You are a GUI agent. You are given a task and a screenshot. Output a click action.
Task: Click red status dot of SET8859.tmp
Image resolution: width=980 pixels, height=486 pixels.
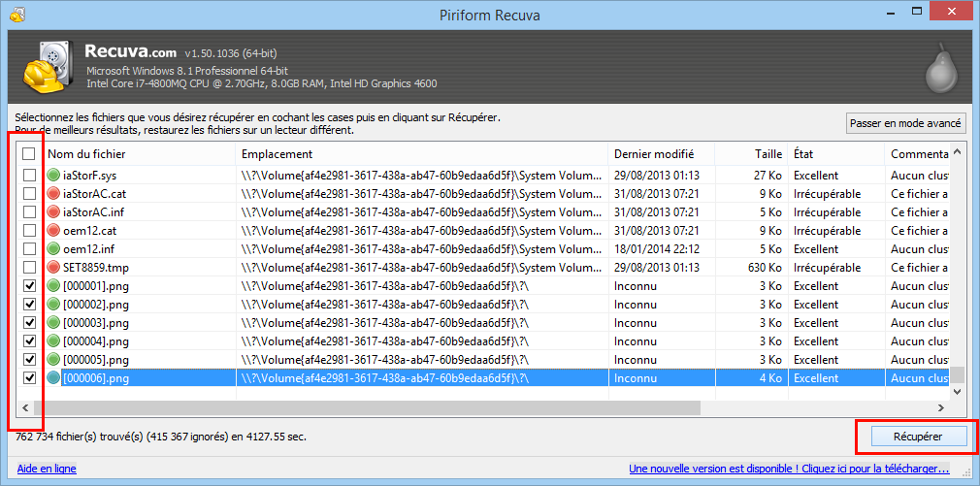[53, 268]
